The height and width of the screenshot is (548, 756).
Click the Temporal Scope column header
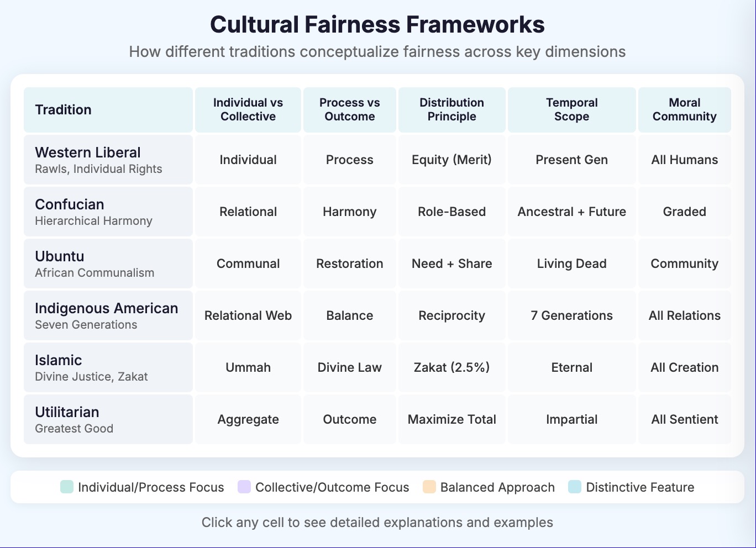pos(571,109)
